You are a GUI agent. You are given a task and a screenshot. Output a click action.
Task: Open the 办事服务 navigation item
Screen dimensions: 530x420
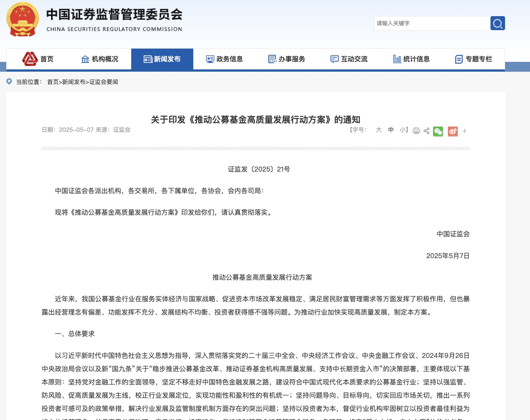(287, 59)
